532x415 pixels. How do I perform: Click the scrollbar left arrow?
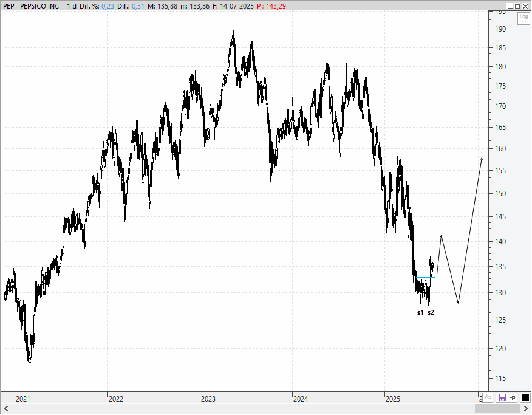(5, 408)
